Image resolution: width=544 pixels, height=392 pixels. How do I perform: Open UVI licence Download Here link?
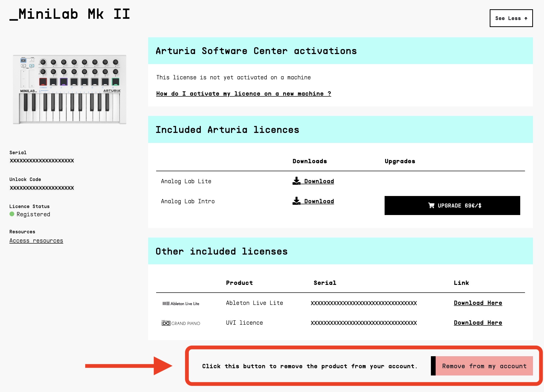pos(478,323)
